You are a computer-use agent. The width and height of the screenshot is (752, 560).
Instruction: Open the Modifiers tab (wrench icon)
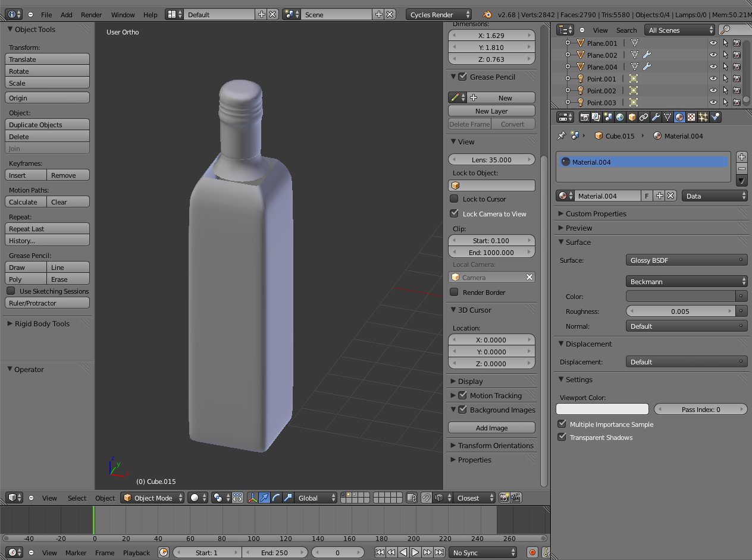656,117
